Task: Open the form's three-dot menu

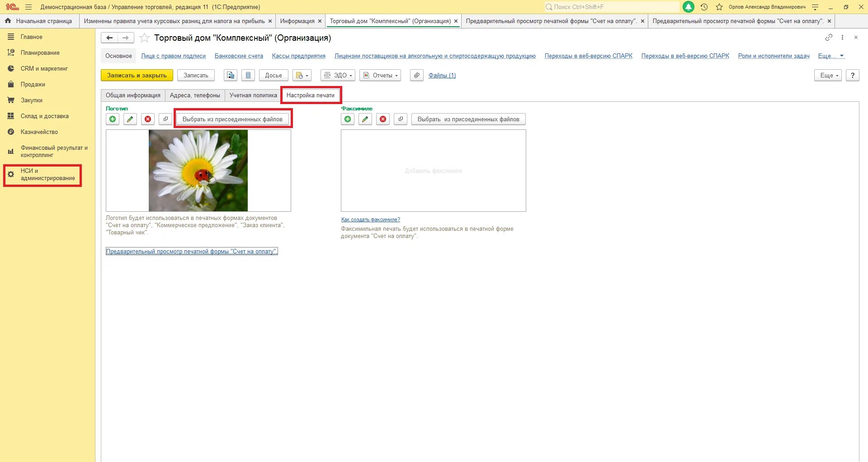Action: (x=842, y=38)
